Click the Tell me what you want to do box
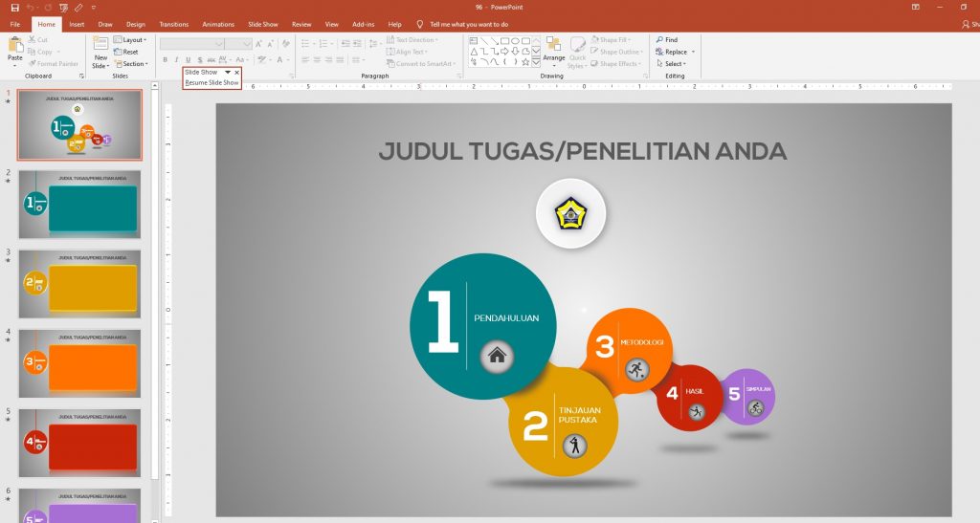Viewport: 980px width, 523px height. [462, 24]
